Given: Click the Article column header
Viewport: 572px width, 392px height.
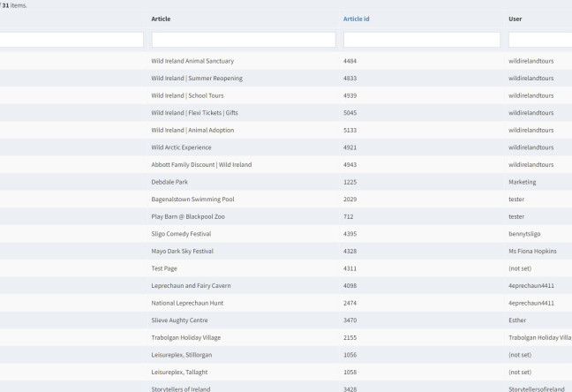Looking at the screenshot, I should click(x=161, y=19).
